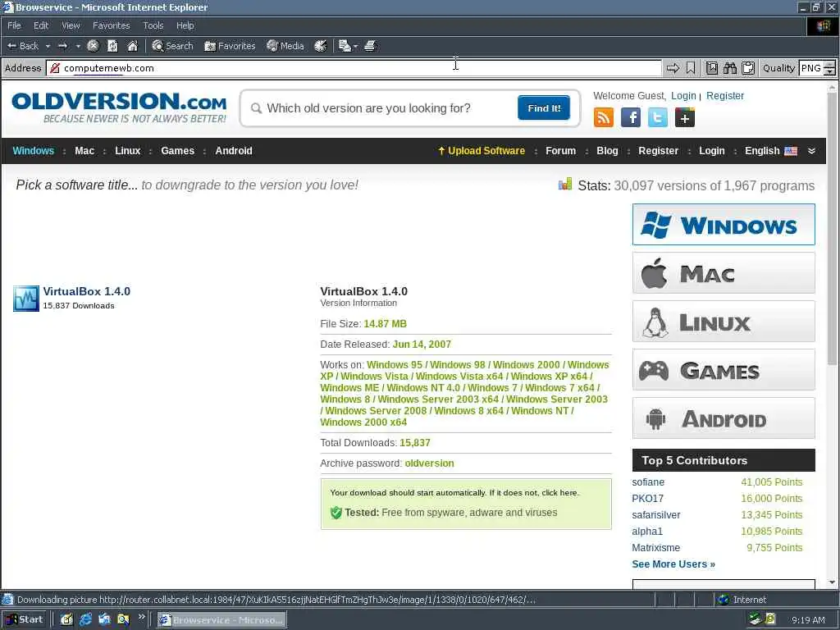Click the OldVersion.com logo

point(119,107)
